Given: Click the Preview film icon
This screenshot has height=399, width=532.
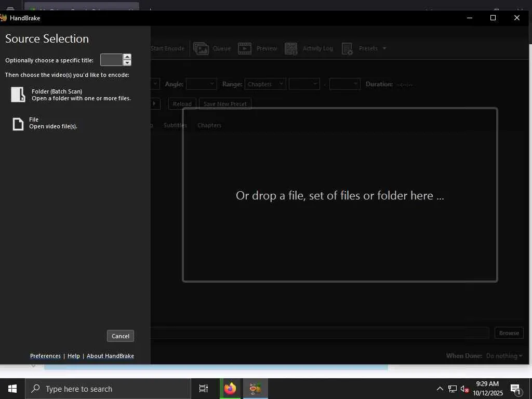Looking at the screenshot, I should coord(245,48).
